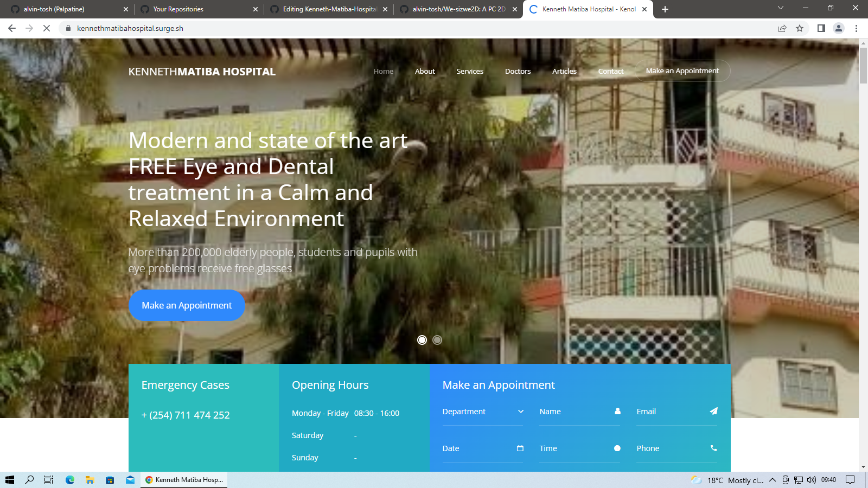This screenshot has width=868, height=488.
Task: Click the paper plane icon in Email field
Action: click(x=714, y=411)
